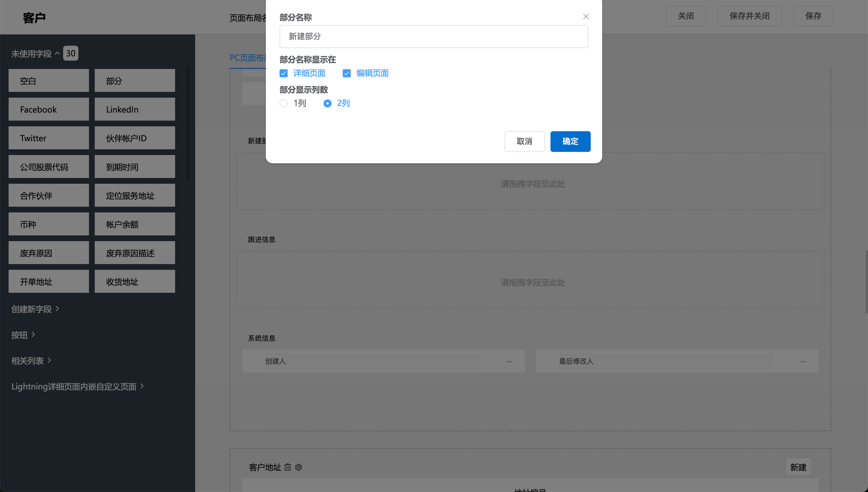This screenshot has width=868, height=492.
Task: Click 保存并关闭 button at top
Action: (749, 16)
